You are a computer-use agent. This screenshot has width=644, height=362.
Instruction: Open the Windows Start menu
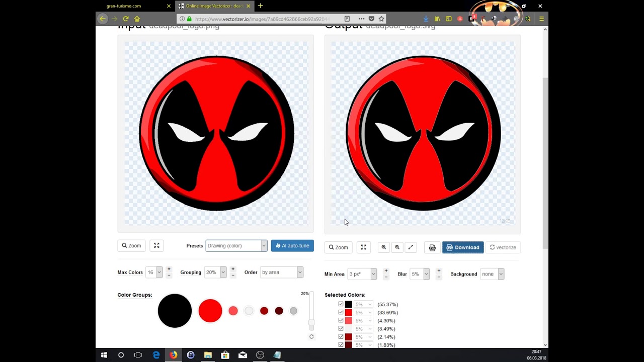(104, 355)
